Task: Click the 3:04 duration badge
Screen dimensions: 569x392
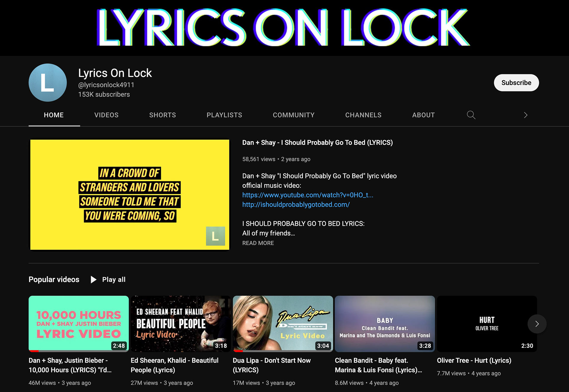Action: 323,346
